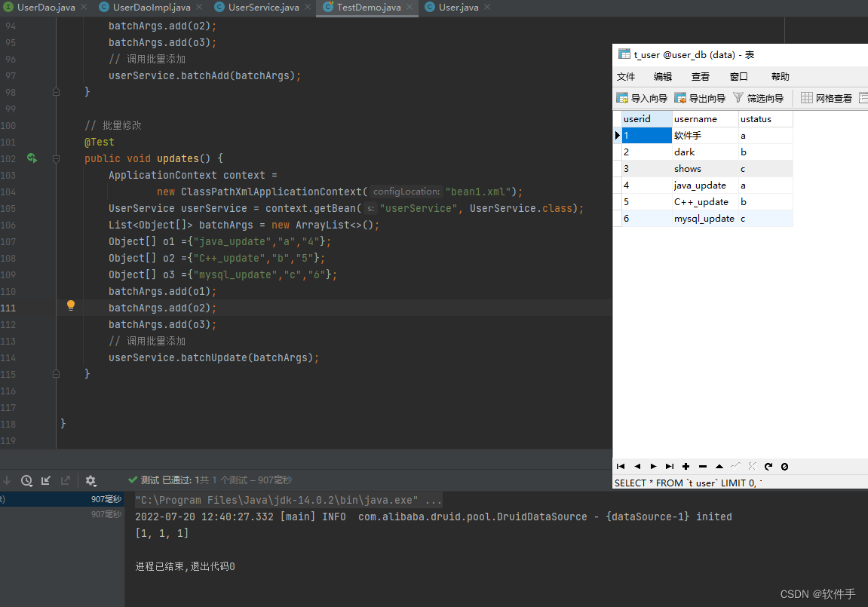
Task: Jump to the last record using last-record arrow
Action: (x=670, y=467)
